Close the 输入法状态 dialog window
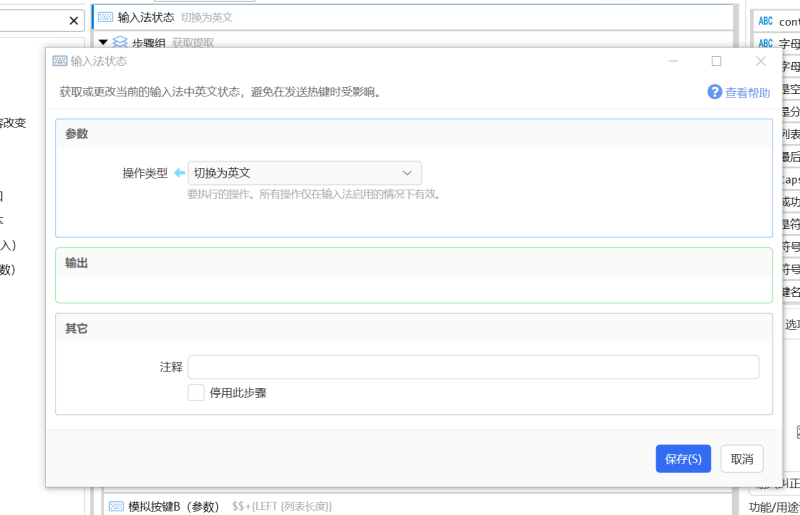This screenshot has width=800, height=515. click(x=761, y=61)
